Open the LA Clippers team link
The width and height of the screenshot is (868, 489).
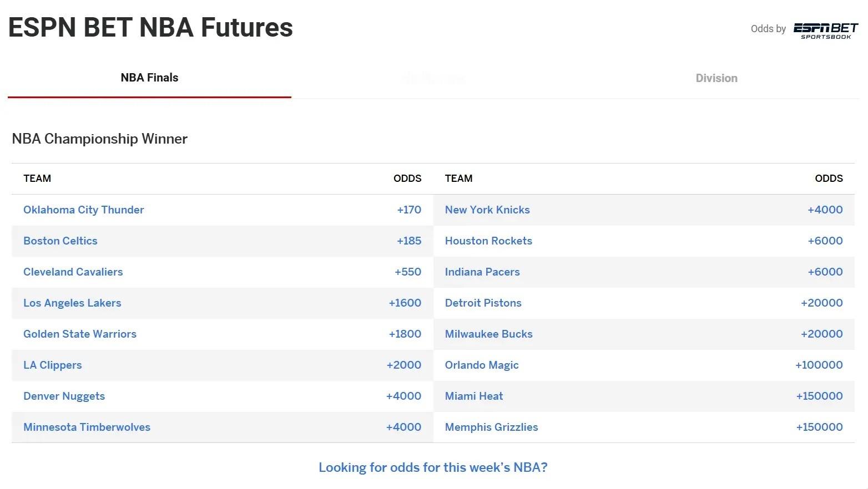pos(52,365)
